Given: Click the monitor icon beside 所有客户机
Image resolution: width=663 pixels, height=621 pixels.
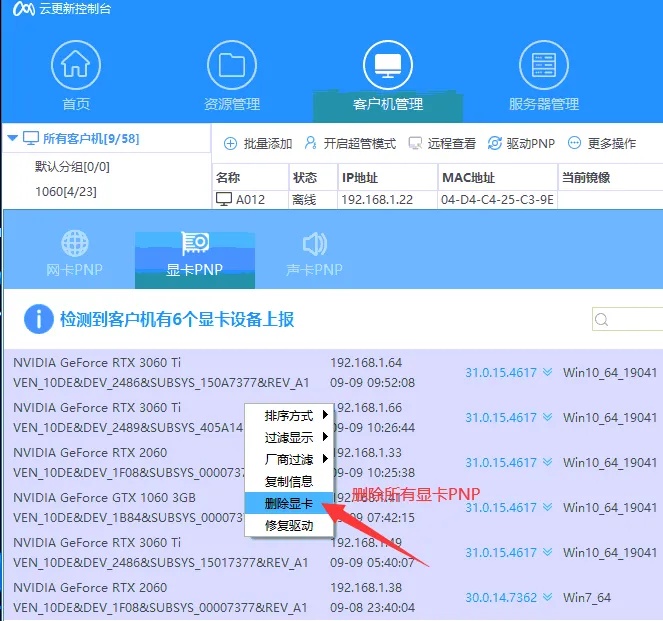Looking at the screenshot, I should point(30,138).
